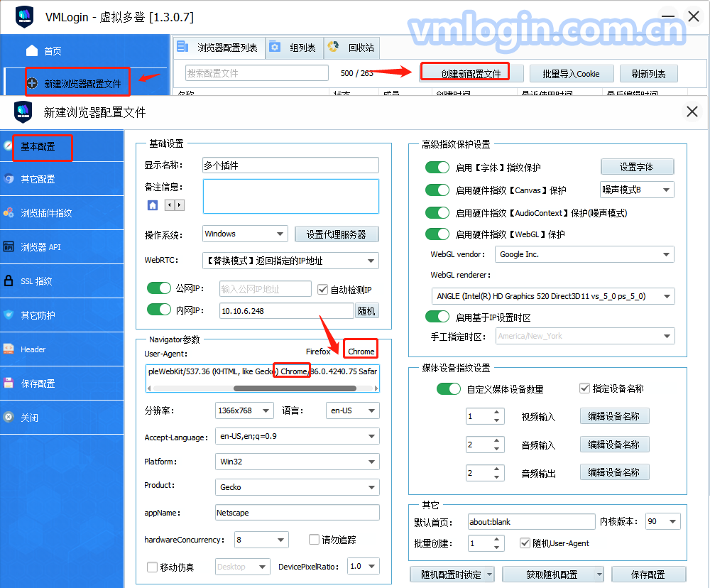This screenshot has width=710, height=588.
Task: Switch to the group list tab
Action: click(x=295, y=48)
